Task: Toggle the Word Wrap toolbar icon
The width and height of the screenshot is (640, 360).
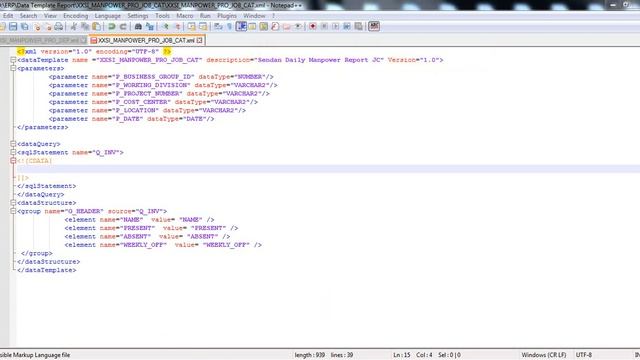Action: click(x=218, y=27)
